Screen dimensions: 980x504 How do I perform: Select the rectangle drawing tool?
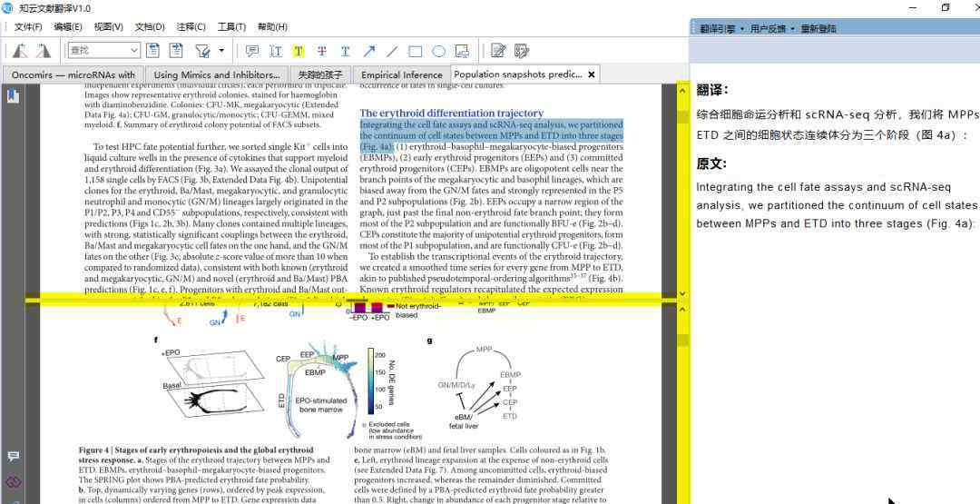click(415, 51)
